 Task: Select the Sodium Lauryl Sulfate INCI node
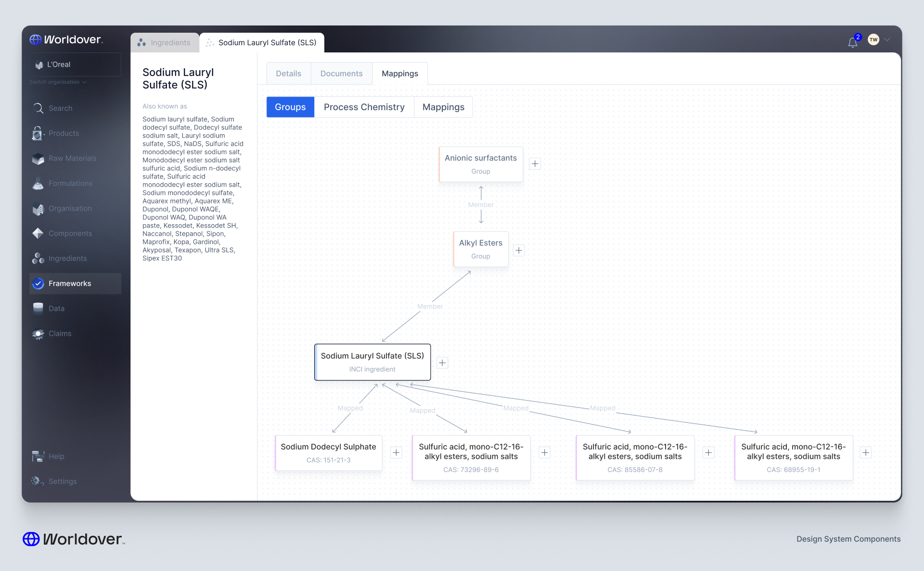[x=372, y=362]
